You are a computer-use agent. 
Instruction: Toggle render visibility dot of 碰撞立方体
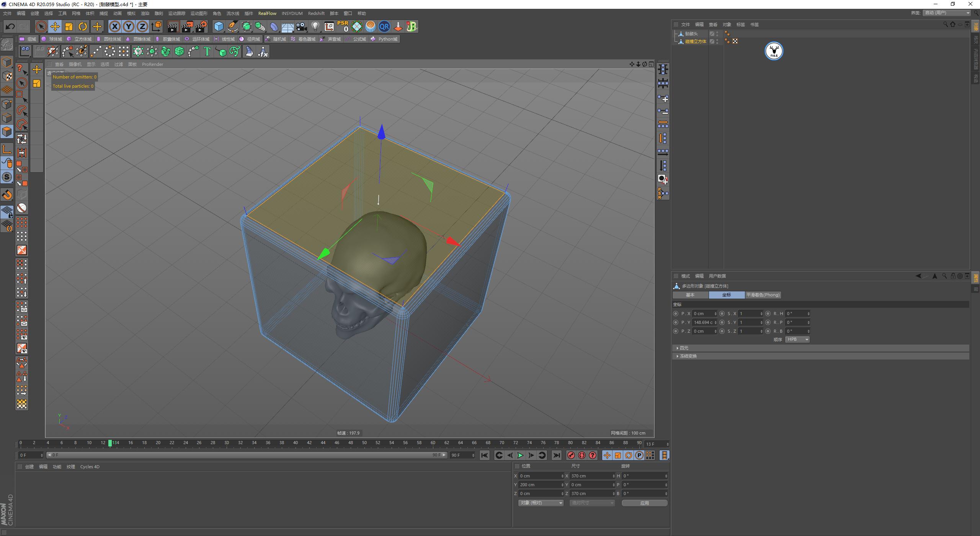click(x=717, y=43)
